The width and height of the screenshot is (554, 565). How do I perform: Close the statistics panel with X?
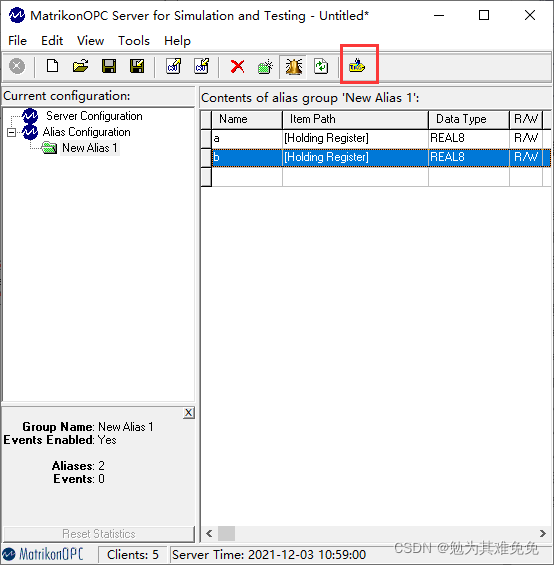(189, 413)
